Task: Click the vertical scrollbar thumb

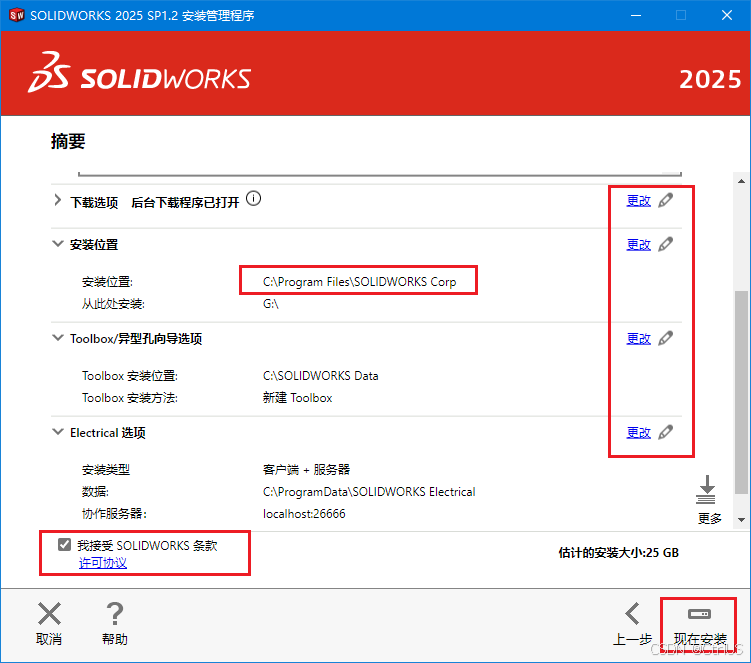Action: click(x=741, y=392)
